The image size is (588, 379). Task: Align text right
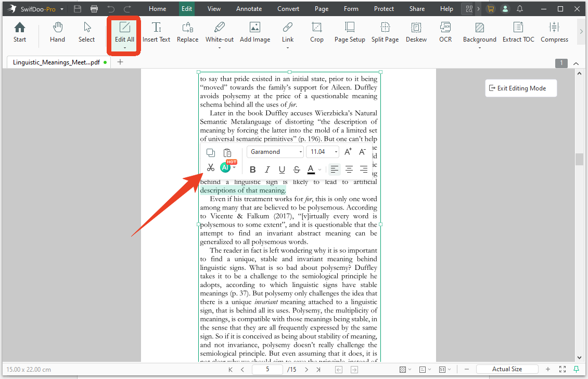click(363, 169)
